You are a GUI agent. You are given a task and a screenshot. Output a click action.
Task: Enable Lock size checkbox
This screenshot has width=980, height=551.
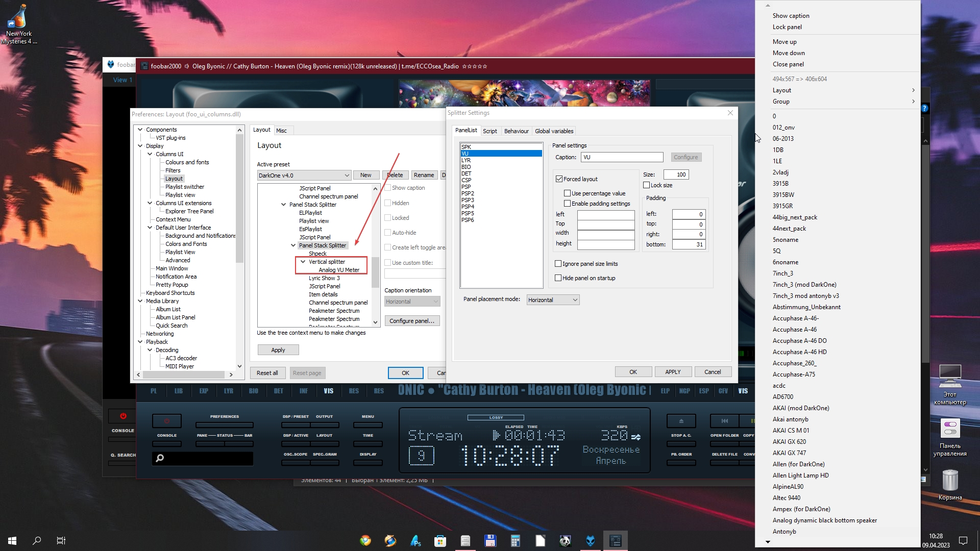click(x=647, y=185)
